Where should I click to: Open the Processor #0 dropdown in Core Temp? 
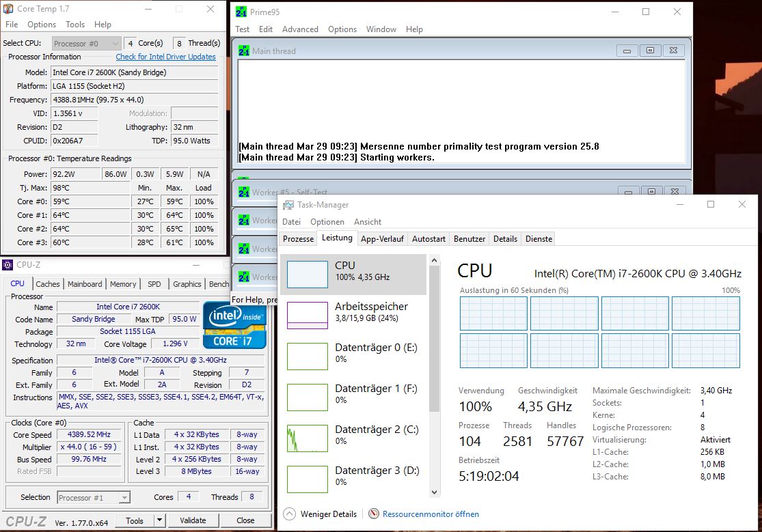[x=86, y=43]
